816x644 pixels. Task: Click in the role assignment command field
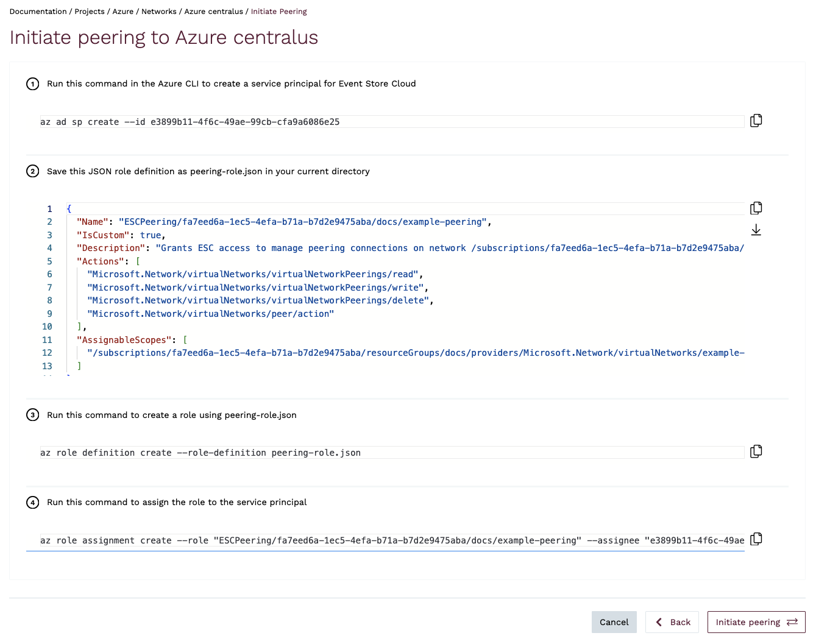(390, 540)
